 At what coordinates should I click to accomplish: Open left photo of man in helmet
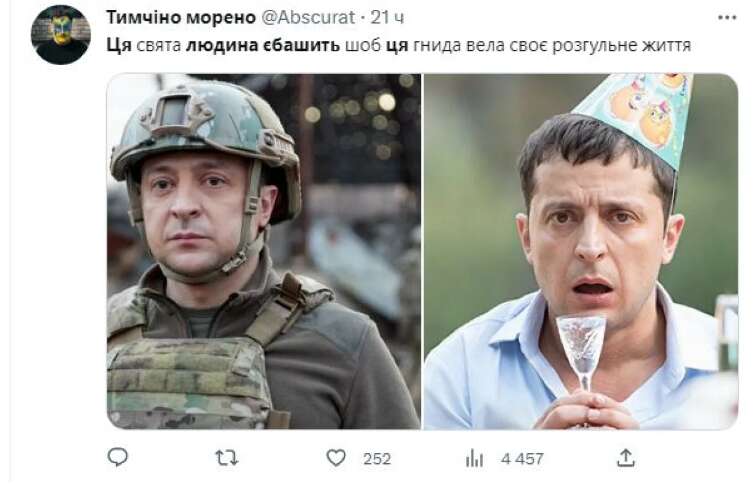tap(263, 251)
